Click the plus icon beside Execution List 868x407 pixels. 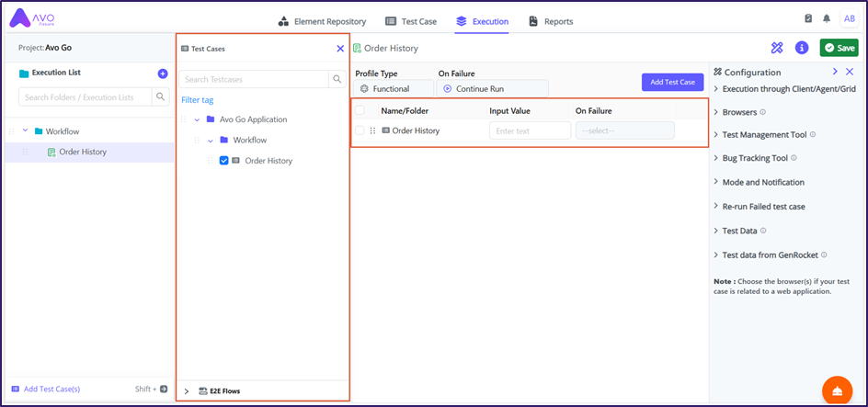pyautogui.click(x=163, y=73)
